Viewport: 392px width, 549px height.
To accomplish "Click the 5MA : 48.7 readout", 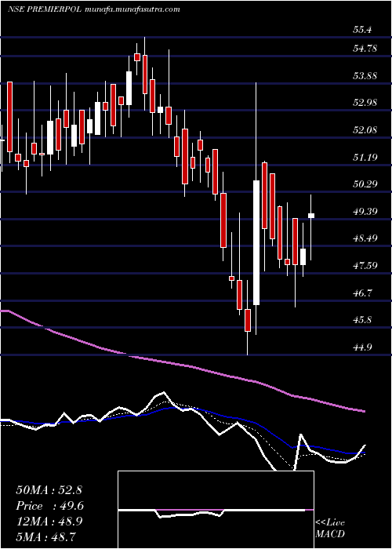I will pos(45,536).
